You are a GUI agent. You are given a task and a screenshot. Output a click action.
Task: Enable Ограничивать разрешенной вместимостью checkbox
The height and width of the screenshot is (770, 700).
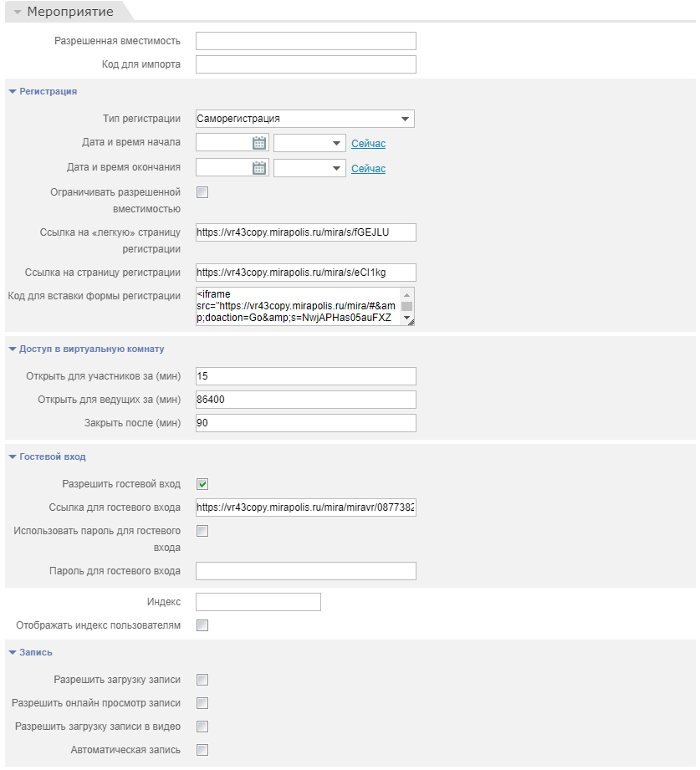point(202,192)
